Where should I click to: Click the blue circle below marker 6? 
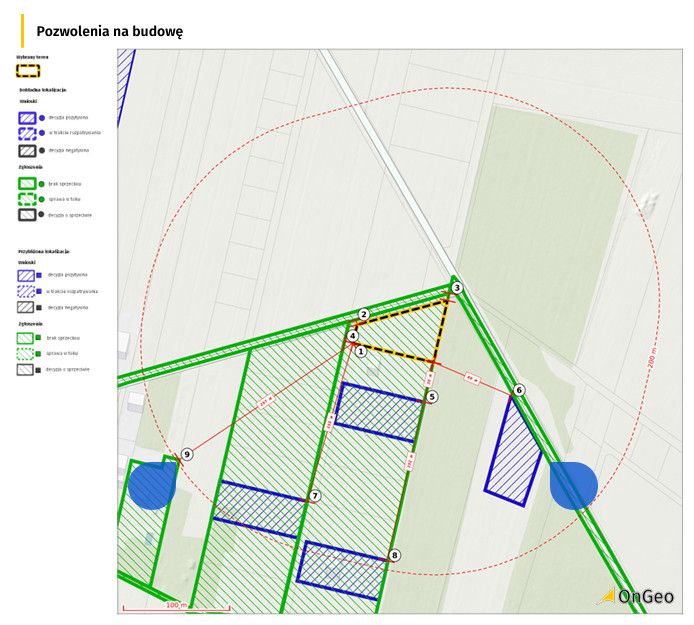[x=574, y=485]
